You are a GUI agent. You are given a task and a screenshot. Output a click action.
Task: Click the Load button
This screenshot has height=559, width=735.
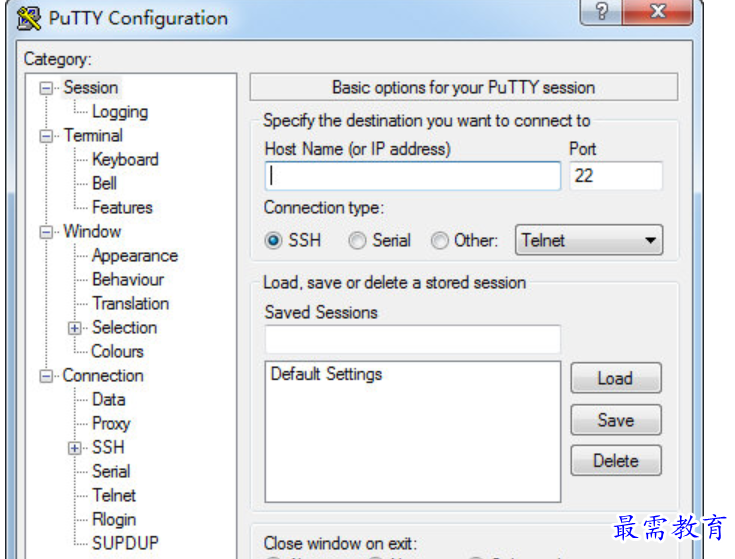pyautogui.click(x=615, y=378)
